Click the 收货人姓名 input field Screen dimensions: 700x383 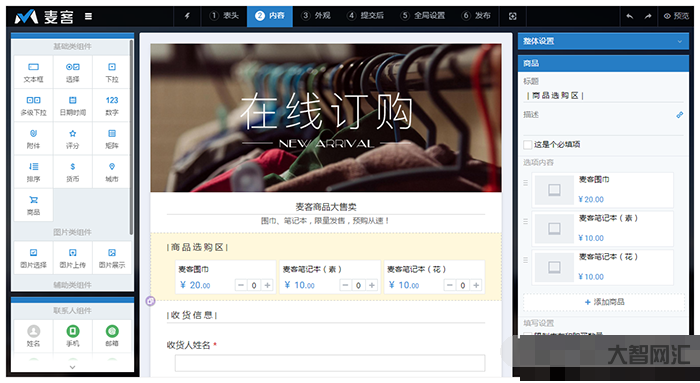click(x=330, y=363)
